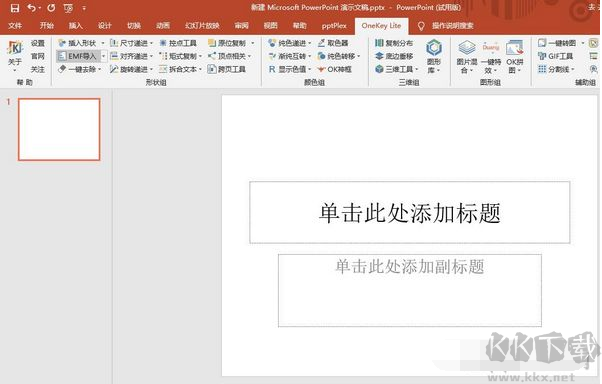Click the 复制分布 button

coord(394,43)
